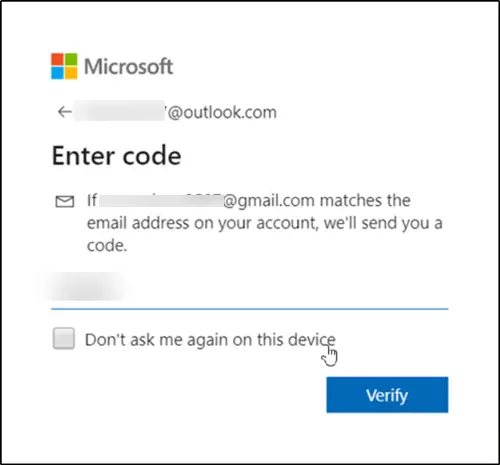The width and height of the screenshot is (500, 465).
Task: Click the redacted part of outlook address
Action: click(x=119, y=110)
